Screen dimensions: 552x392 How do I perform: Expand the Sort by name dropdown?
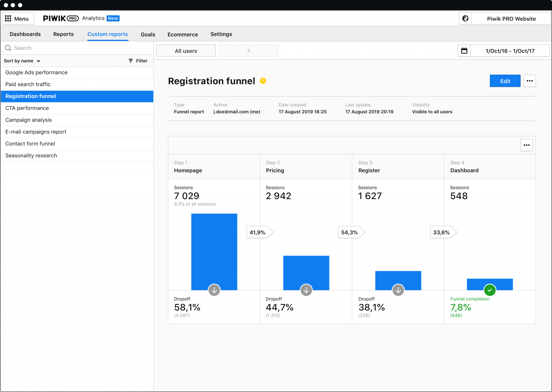pos(22,61)
